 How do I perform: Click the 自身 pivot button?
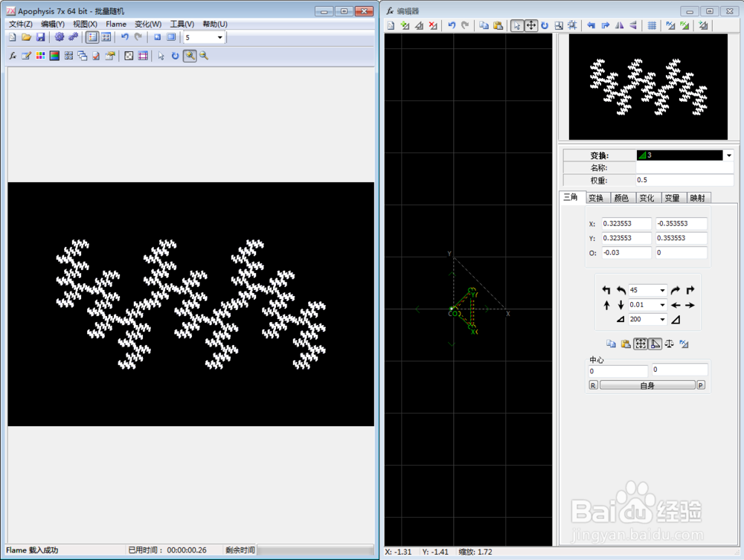tap(647, 385)
